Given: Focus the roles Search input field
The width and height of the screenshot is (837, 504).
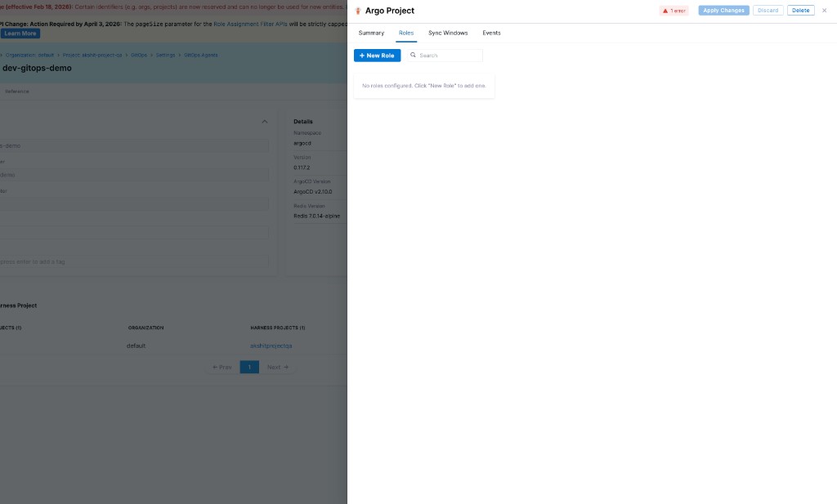Looking at the screenshot, I should [x=445, y=56].
